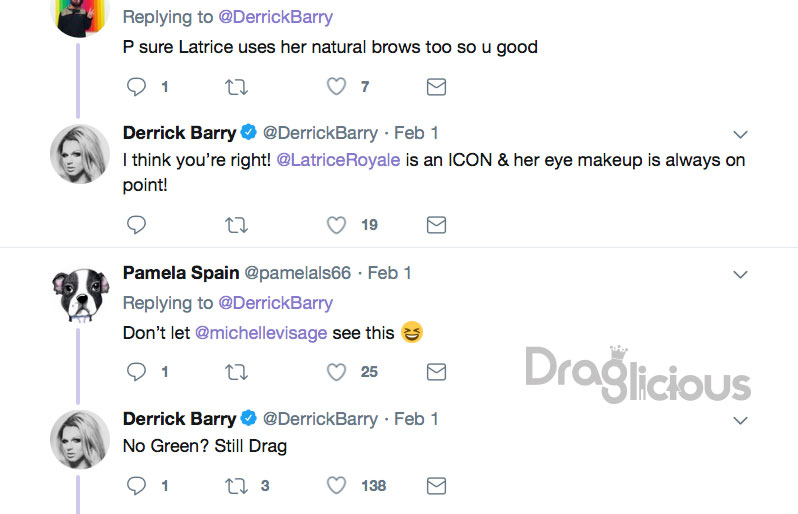Share Pamela's tweet via the envelope icon

436,372
